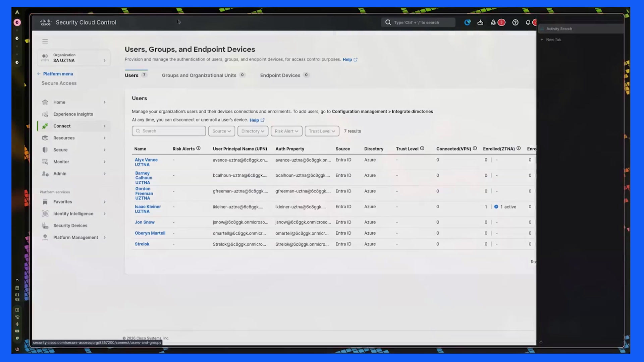
Task: Click the global search box in header
Action: point(418,22)
